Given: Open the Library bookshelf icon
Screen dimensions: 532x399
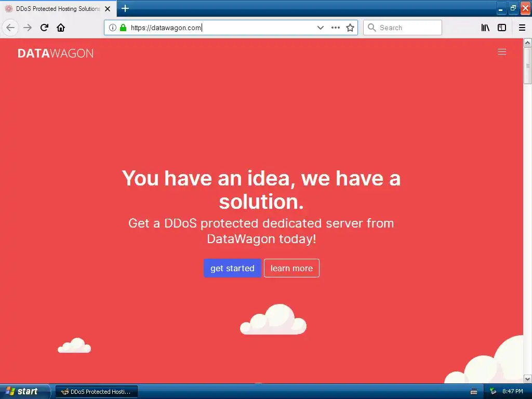Looking at the screenshot, I should pyautogui.click(x=485, y=28).
